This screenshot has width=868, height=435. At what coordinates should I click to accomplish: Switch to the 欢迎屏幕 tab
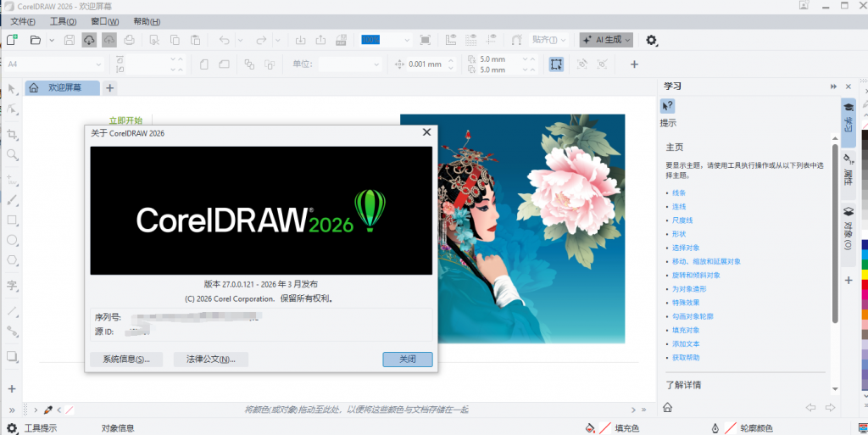(64, 87)
